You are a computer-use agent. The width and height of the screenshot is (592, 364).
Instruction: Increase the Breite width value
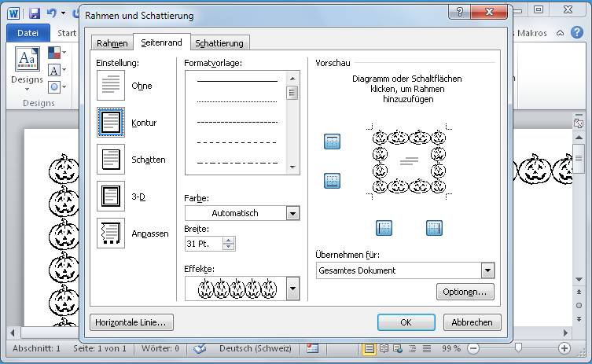[x=228, y=241]
